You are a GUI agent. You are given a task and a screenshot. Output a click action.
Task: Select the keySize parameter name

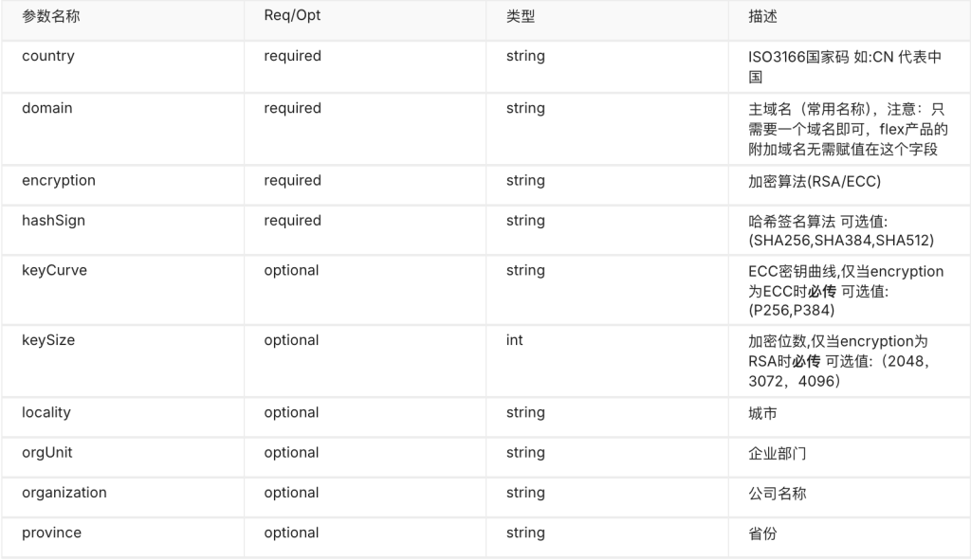coord(48,340)
